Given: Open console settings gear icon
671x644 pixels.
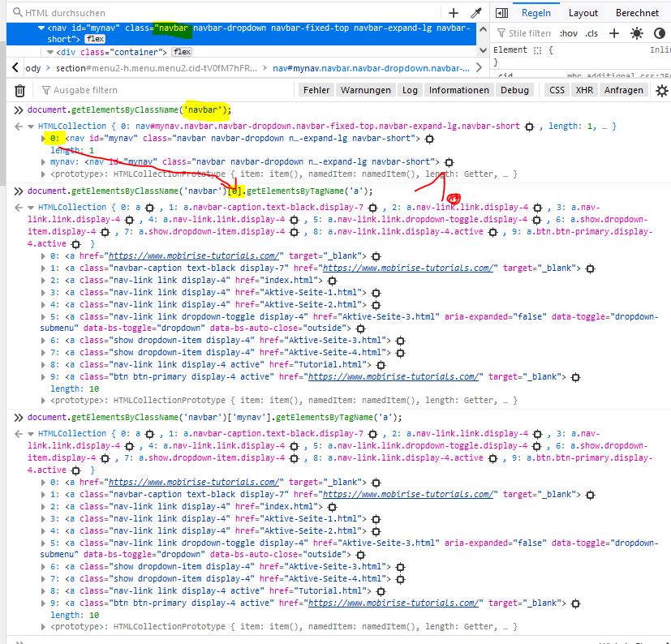Looking at the screenshot, I should [661, 90].
